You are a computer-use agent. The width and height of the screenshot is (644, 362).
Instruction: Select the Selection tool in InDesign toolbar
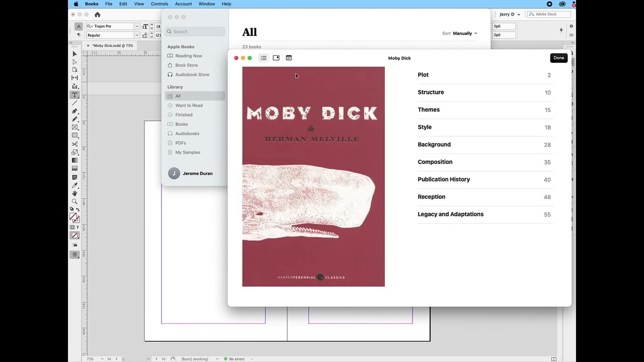point(74,54)
